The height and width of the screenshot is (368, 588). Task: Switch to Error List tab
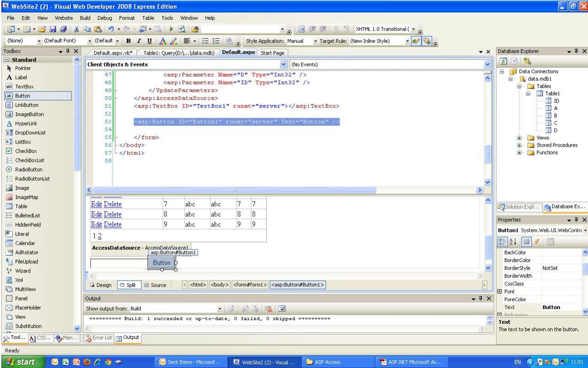pos(99,338)
